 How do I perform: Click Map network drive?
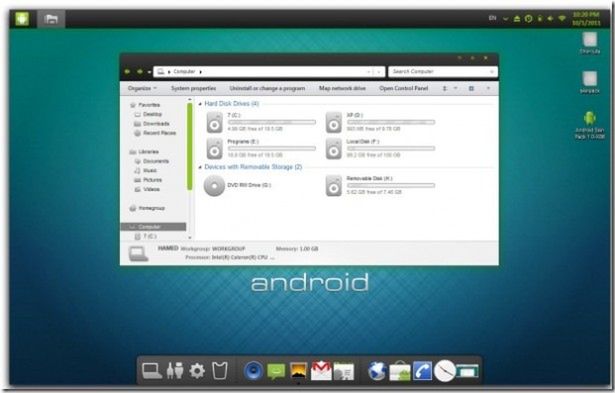(342, 88)
